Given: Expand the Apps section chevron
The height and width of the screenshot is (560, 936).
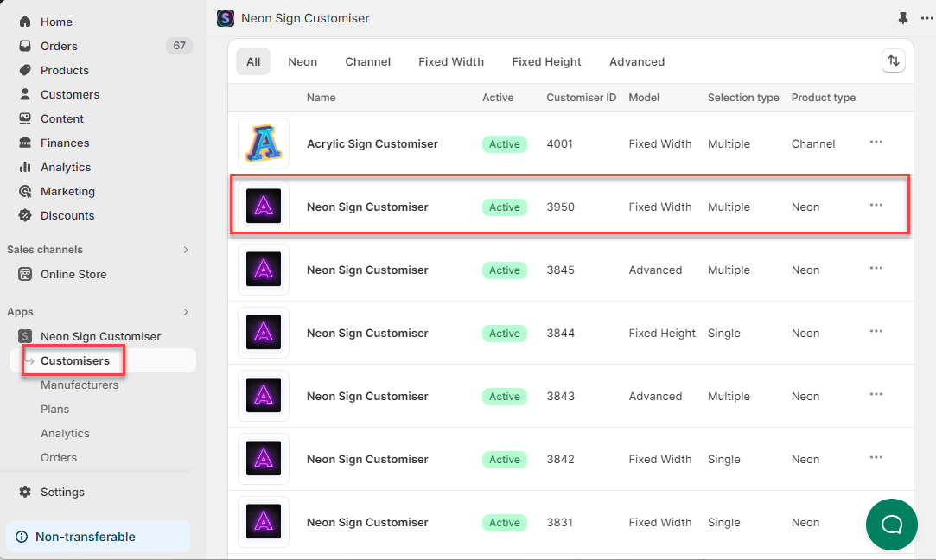Looking at the screenshot, I should [x=185, y=312].
